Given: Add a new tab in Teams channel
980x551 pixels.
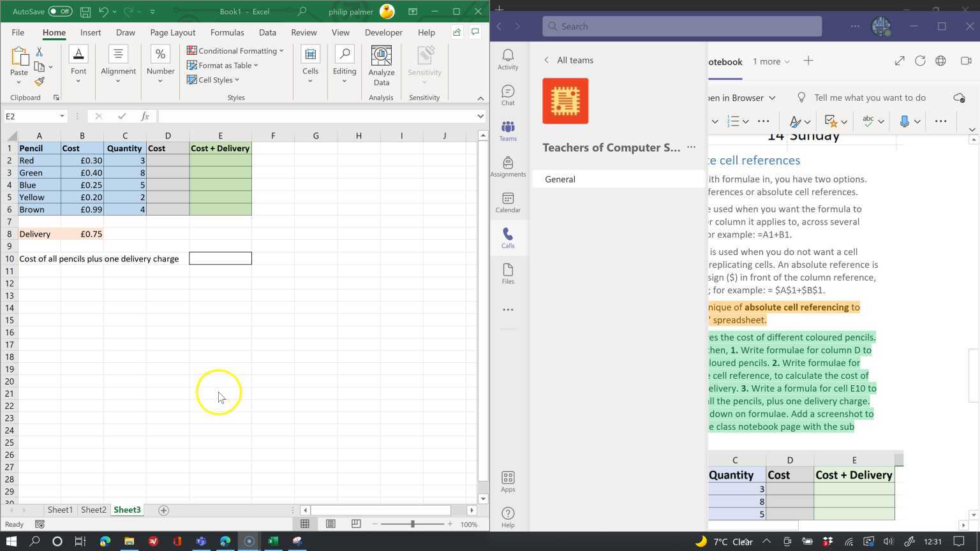Looking at the screenshot, I should pyautogui.click(x=808, y=61).
